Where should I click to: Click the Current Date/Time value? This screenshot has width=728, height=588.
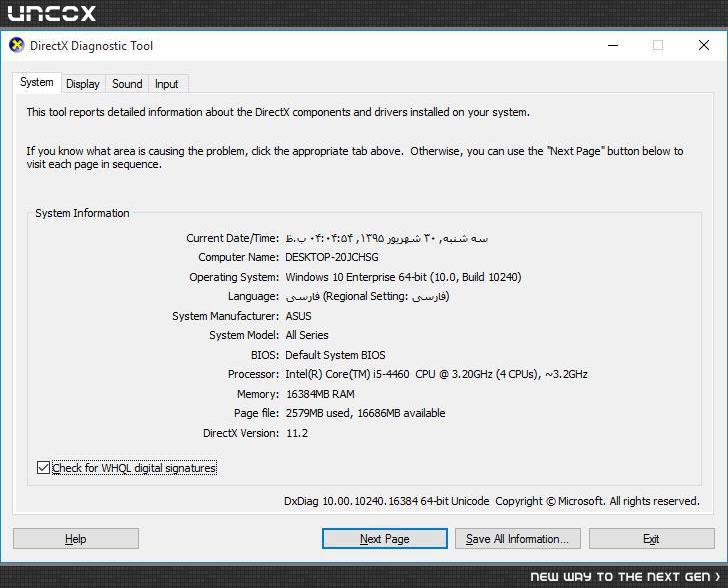pyautogui.click(x=386, y=238)
